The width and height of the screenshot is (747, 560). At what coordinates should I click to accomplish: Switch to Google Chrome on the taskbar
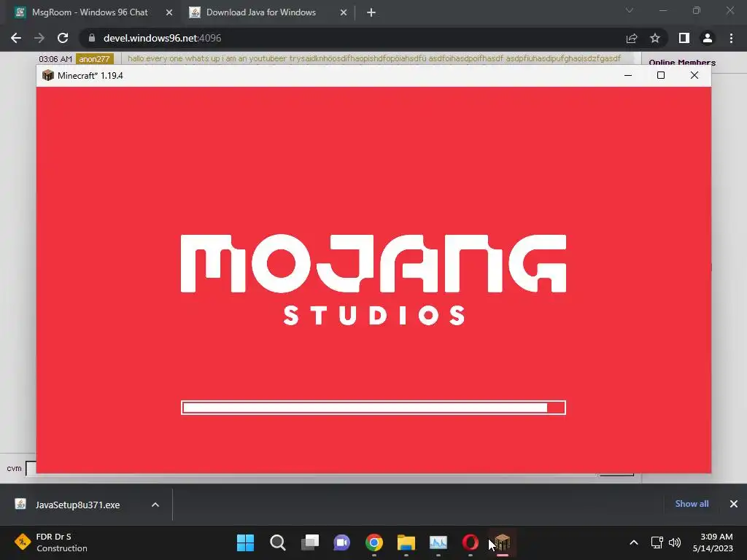tap(374, 542)
